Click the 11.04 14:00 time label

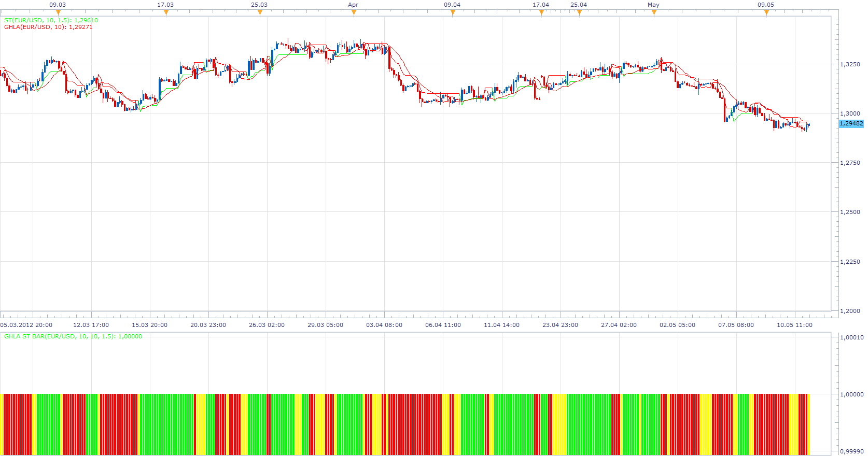(502, 325)
